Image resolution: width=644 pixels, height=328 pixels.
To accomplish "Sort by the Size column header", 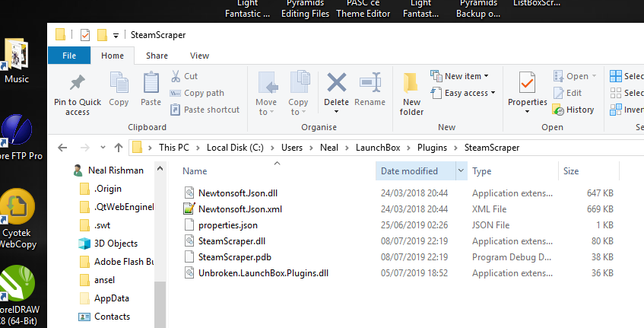I will 571,171.
